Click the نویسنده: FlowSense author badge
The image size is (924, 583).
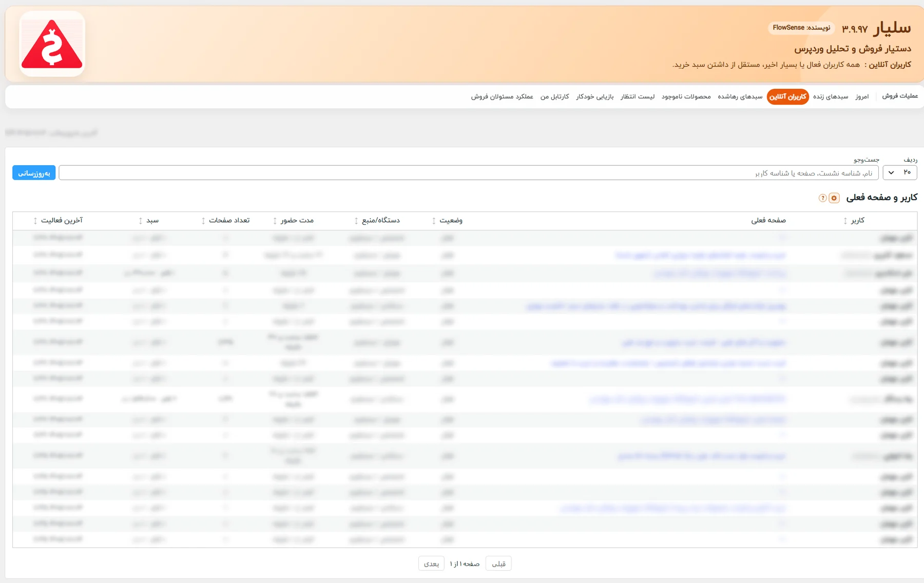tap(801, 28)
